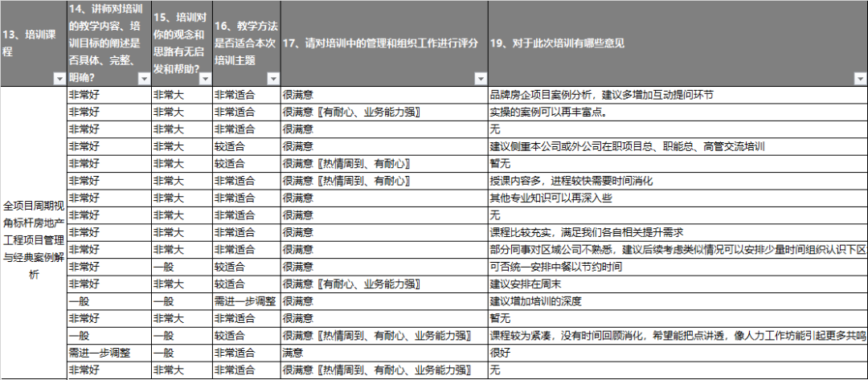Click cell 品牌房企项目案例分析，建议多增加互动提问环节
The width and height of the screenshot is (868, 380).
point(678,95)
